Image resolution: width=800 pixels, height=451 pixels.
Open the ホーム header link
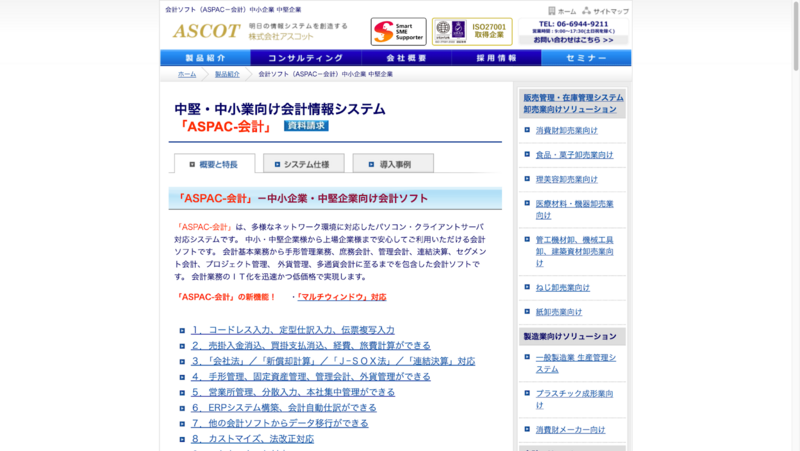pos(567,11)
